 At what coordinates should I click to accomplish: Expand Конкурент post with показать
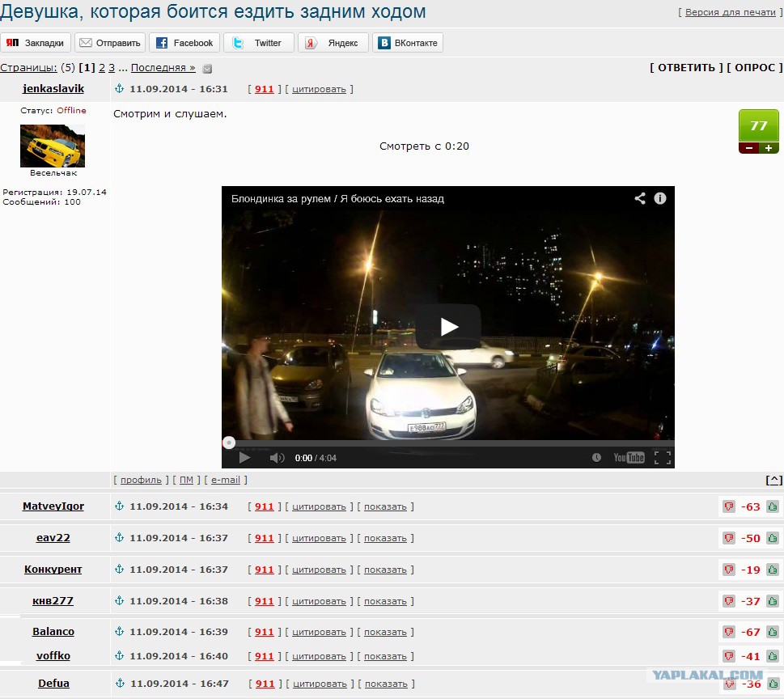[385, 570]
